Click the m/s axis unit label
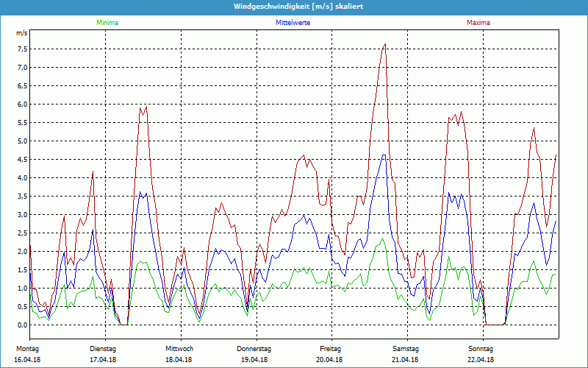 coord(21,33)
